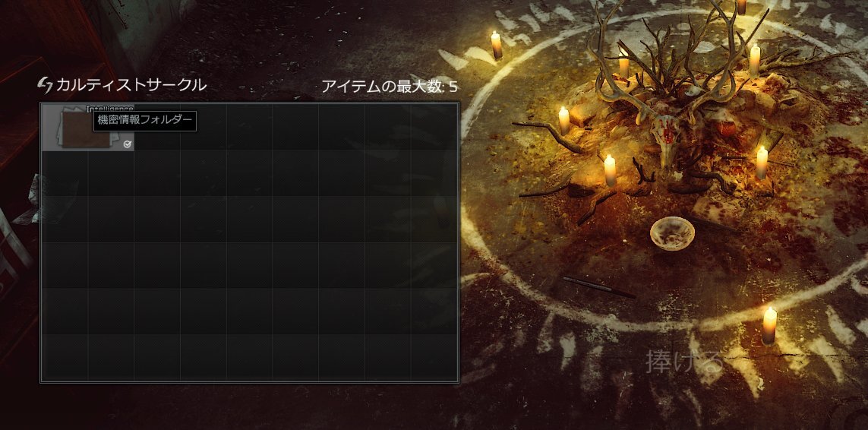Click the Intelligence short-name label on the item
Viewport: 868px width, 430px height.
pyautogui.click(x=109, y=108)
